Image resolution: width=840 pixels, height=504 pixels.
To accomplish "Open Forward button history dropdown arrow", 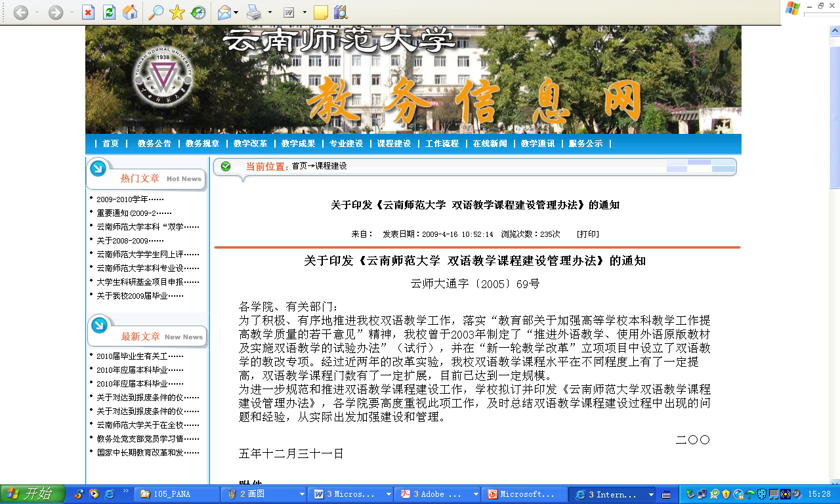I will [72, 12].
